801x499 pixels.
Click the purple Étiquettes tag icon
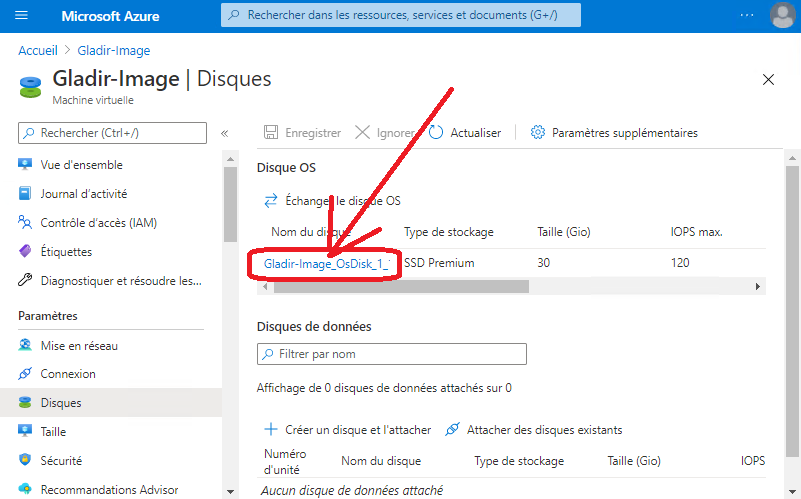tap(25, 251)
